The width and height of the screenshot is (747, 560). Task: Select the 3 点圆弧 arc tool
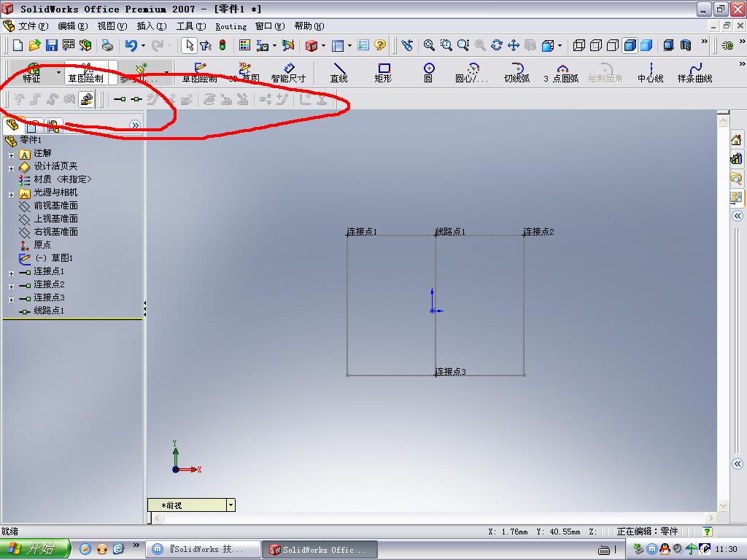click(561, 72)
